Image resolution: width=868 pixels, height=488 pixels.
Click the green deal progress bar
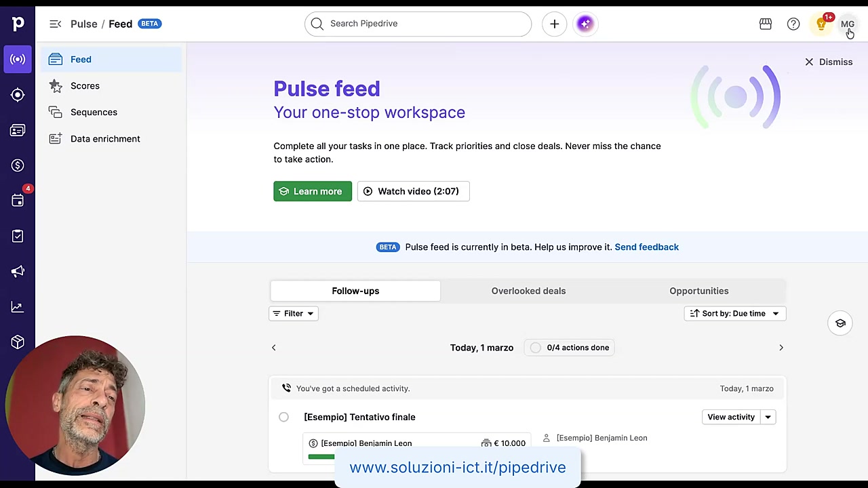[x=321, y=456]
